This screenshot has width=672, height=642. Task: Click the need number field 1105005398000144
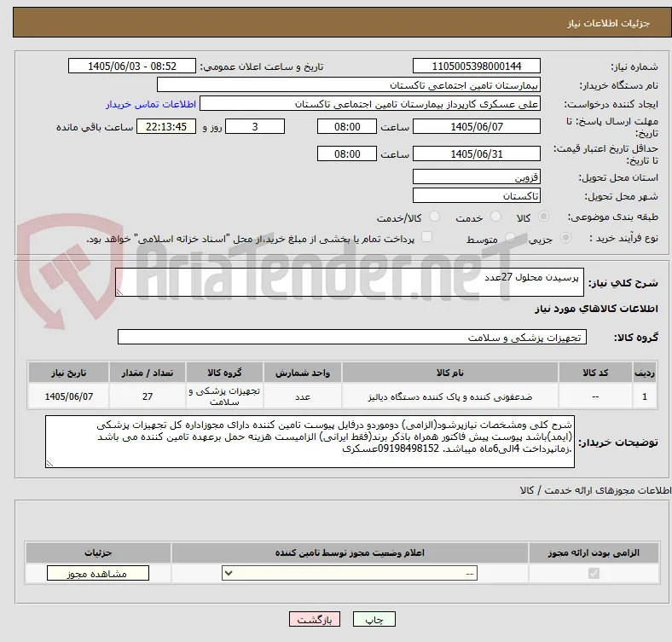pos(476,67)
